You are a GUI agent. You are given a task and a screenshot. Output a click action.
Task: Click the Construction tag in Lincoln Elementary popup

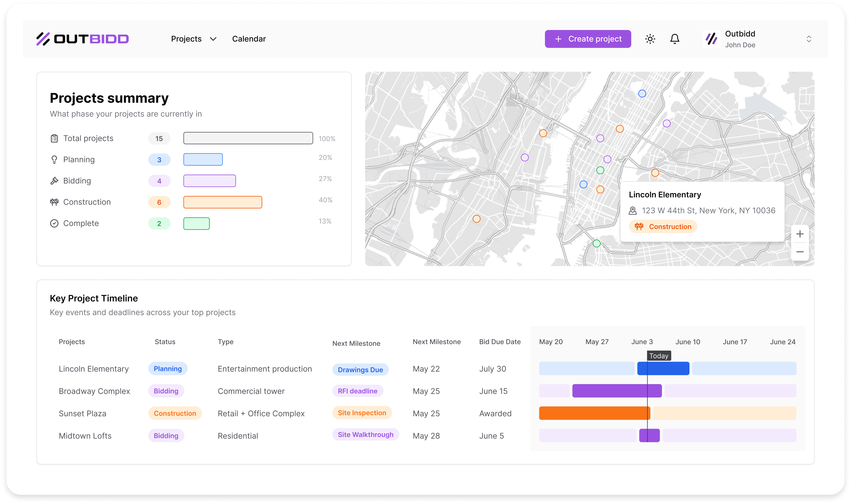coord(663,226)
